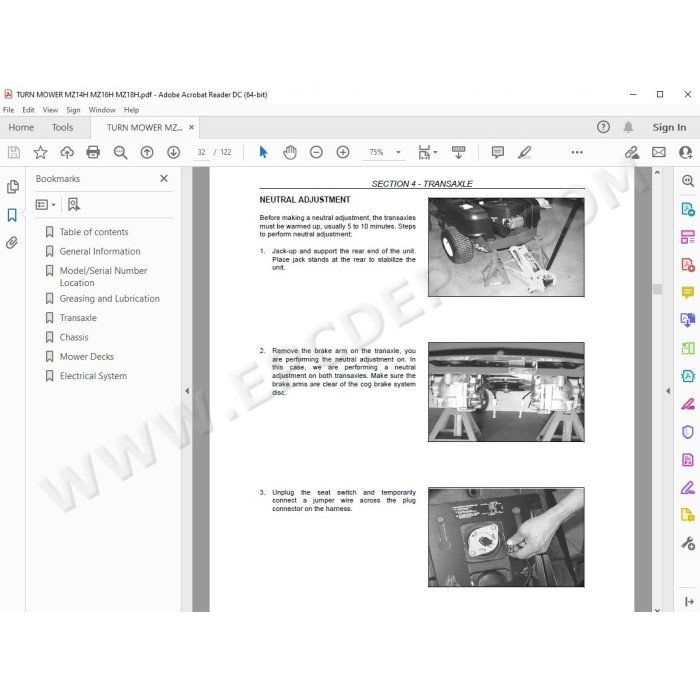
Task: Send file by email envelope icon
Action: pyautogui.click(x=658, y=152)
